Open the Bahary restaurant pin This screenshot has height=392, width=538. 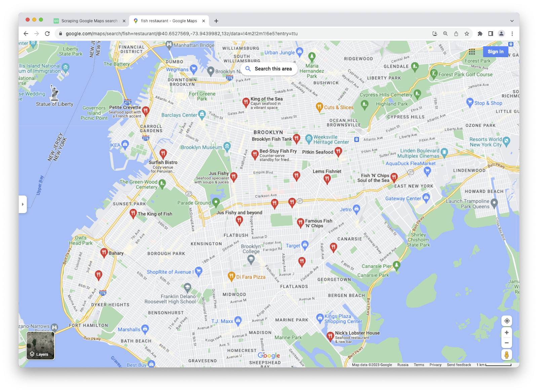[x=104, y=253]
